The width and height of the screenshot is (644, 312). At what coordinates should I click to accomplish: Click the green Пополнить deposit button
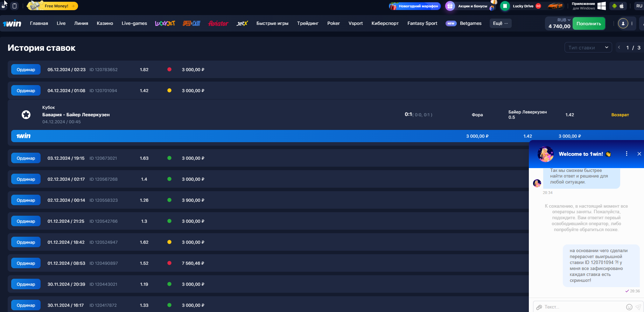pyautogui.click(x=589, y=23)
